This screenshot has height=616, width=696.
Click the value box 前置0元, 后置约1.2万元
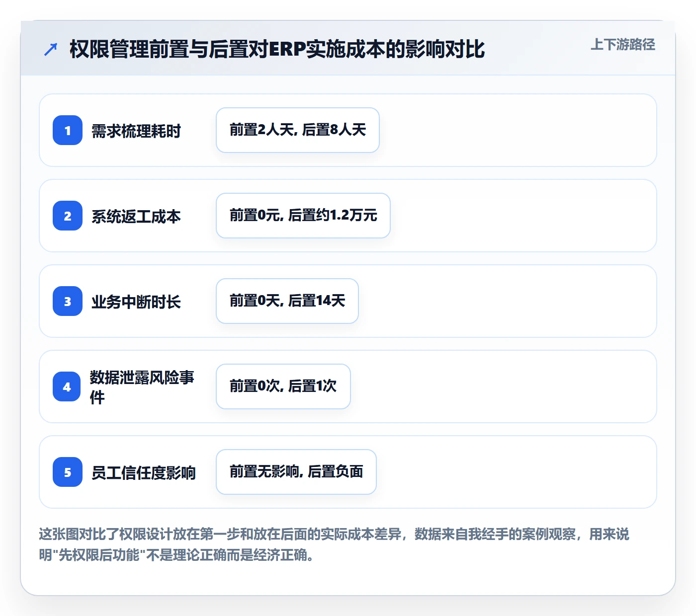(x=303, y=216)
